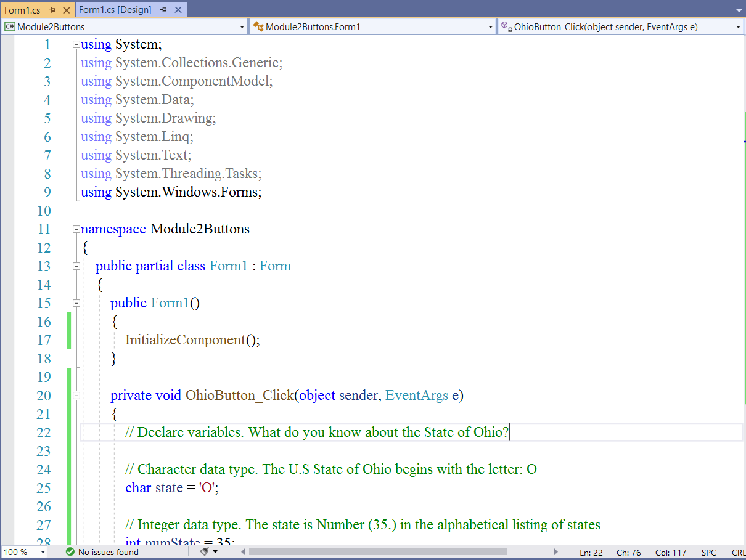This screenshot has width=746, height=560.
Task: Click the 'using System.Threading.Tasks;' line
Action: 171,174
